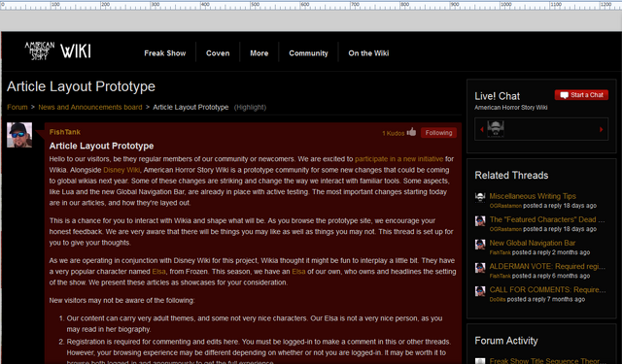Viewport: 622px width, 364px height.
Task: Click the Live! Chat heading
Action: 497,96
